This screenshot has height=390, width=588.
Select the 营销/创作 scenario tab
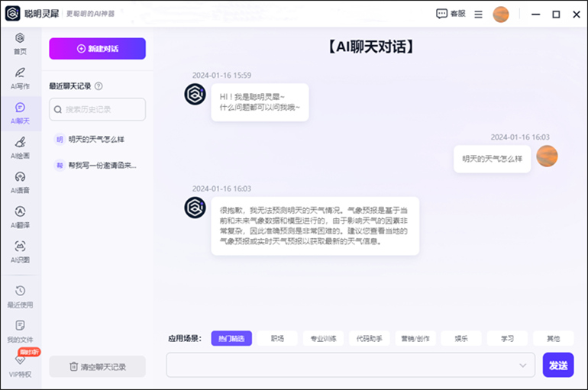tap(415, 338)
